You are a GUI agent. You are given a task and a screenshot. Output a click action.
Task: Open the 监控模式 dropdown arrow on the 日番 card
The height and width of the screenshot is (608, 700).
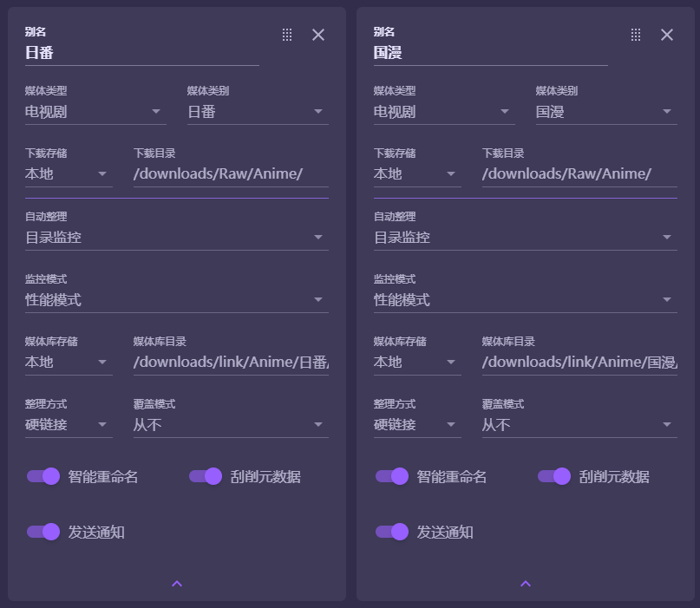[321, 299]
